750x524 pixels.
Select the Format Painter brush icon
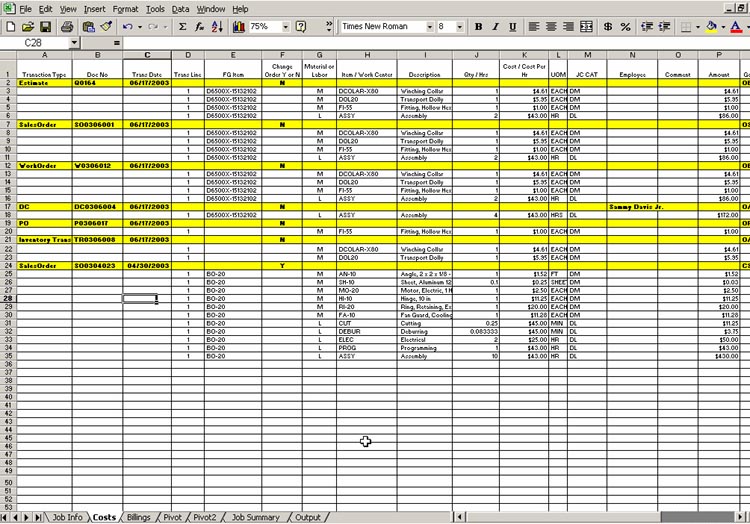106,26
